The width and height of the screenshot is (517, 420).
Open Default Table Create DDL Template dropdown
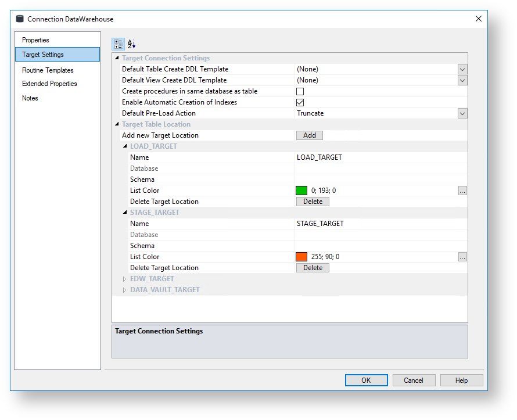[462, 69]
